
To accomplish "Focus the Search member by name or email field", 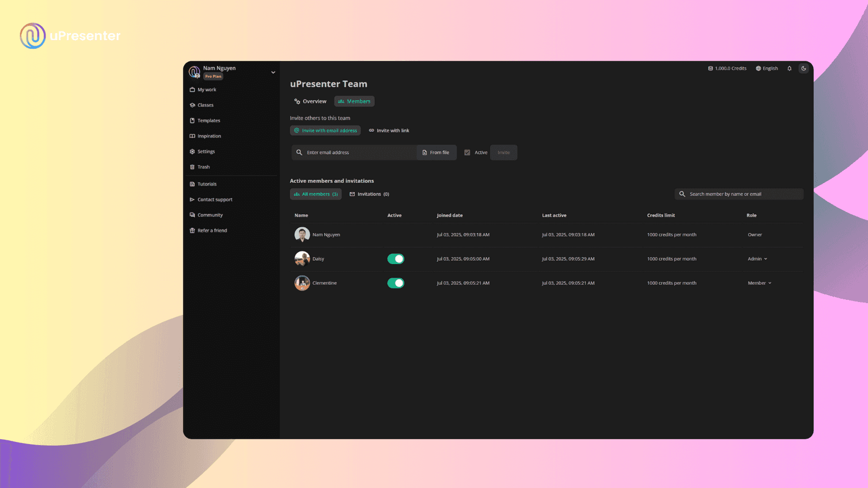I will (739, 194).
